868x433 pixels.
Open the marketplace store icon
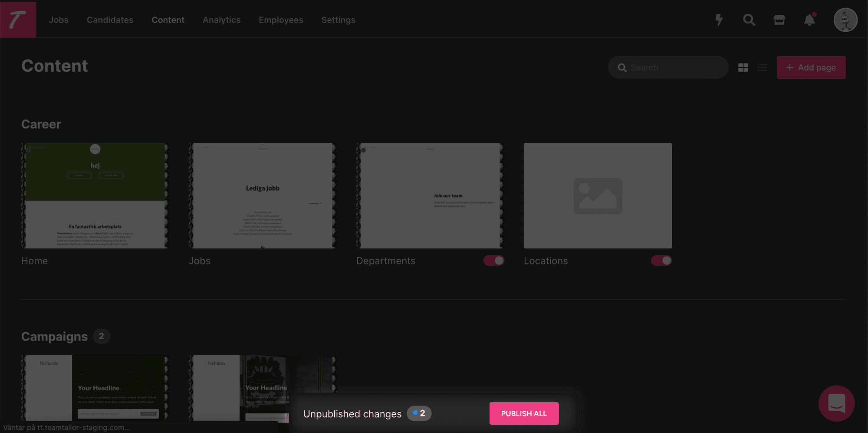(x=779, y=20)
